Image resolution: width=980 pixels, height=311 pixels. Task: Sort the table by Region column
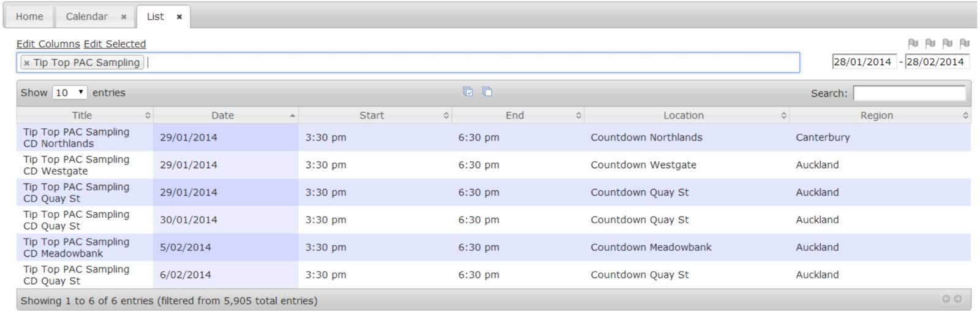click(880, 115)
